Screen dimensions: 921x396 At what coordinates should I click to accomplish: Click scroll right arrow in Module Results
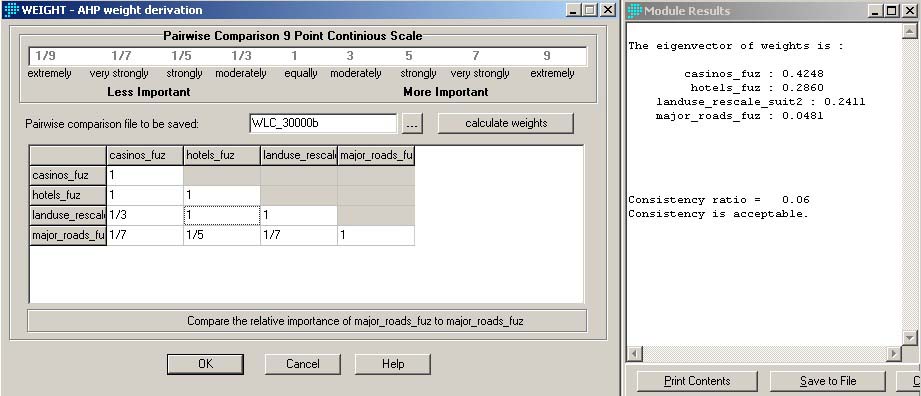coord(894,354)
